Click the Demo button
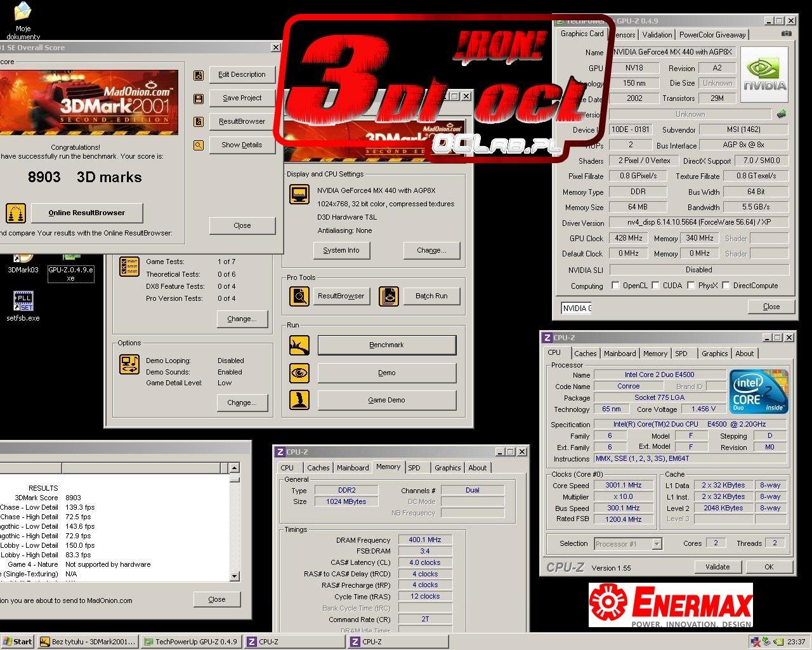The image size is (812, 650). pos(386,373)
